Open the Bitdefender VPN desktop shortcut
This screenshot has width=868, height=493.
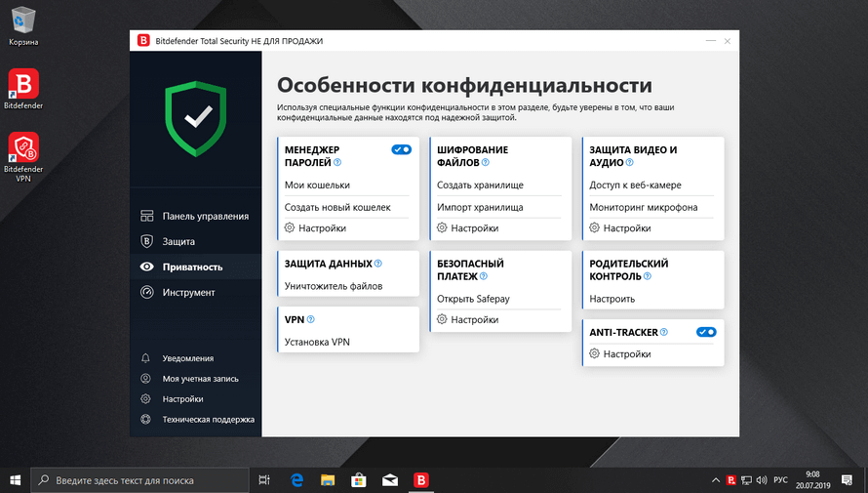[23, 157]
